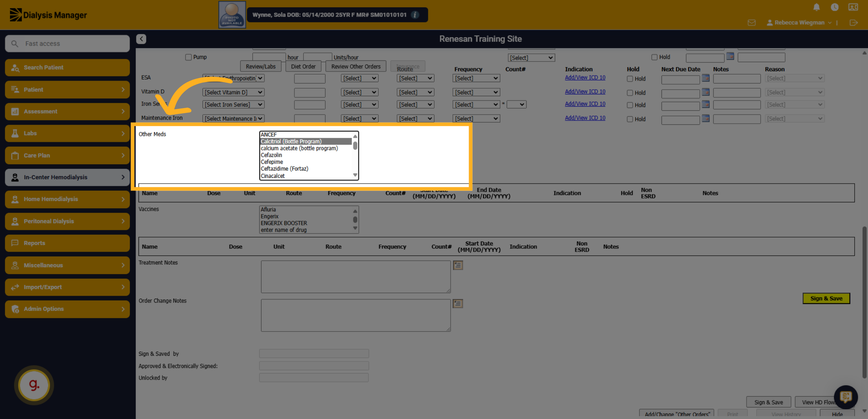Check the Hold box in Maintenance Iron row
The width and height of the screenshot is (868, 419).
[630, 119]
